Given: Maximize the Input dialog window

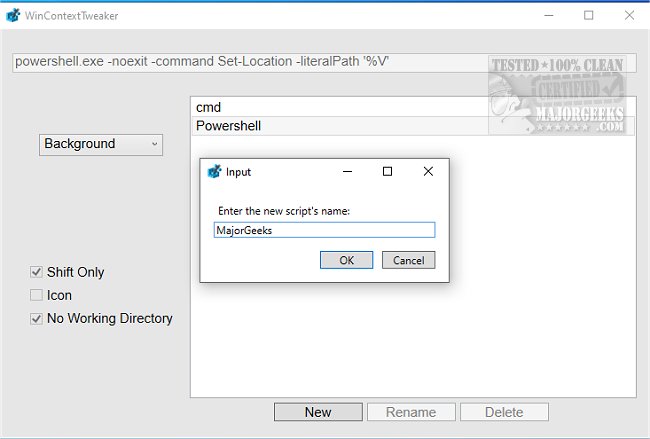Looking at the screenshot, I should click(388, 171).
